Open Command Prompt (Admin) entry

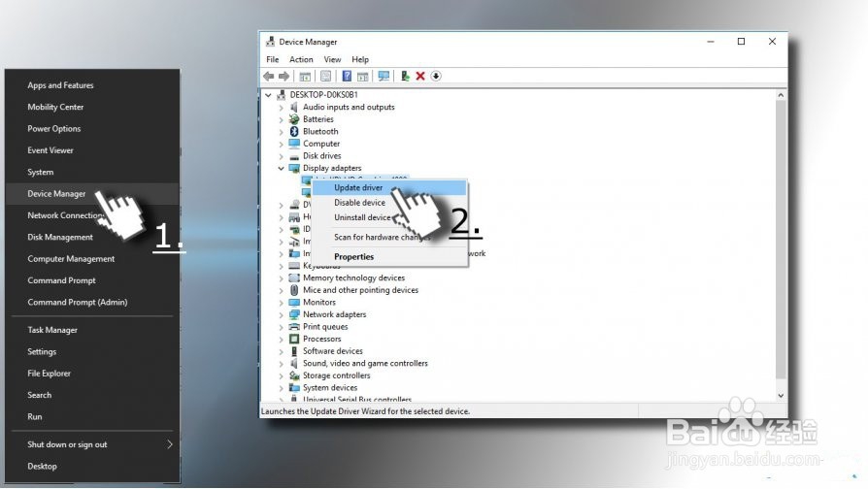pos(92,302)
